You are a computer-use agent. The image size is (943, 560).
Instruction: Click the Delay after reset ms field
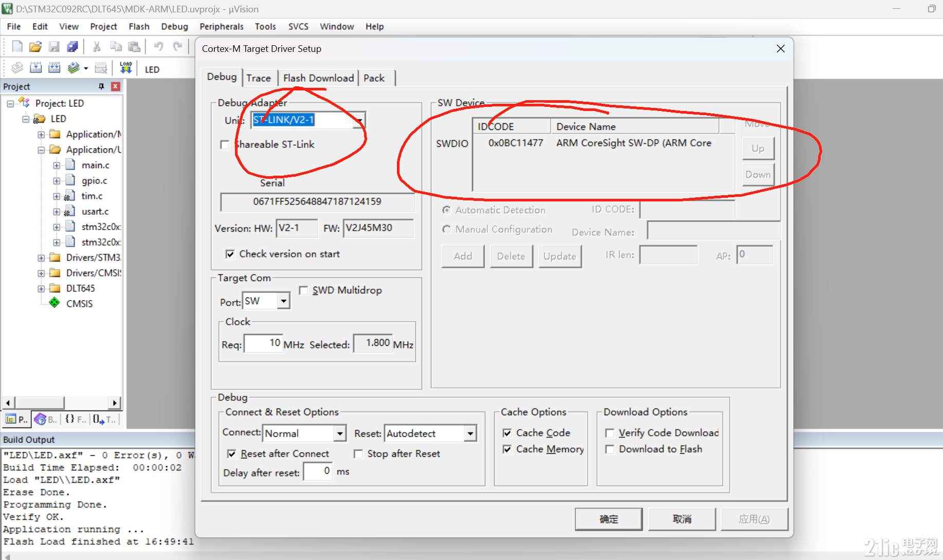318,472
